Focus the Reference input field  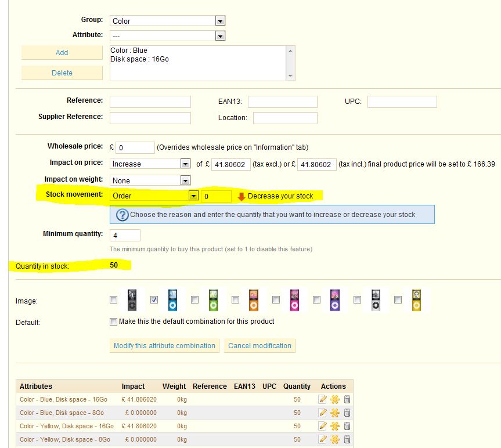(x=150, y=102)
